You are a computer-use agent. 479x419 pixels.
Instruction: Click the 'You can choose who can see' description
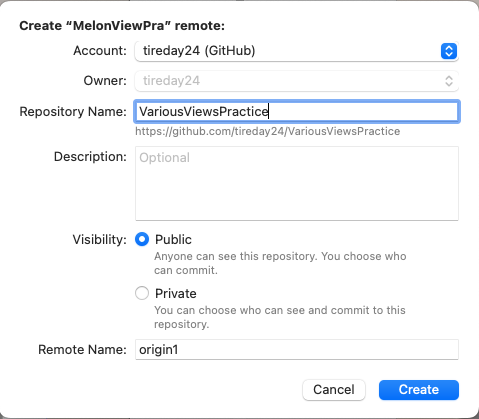(x=280, y=317)
